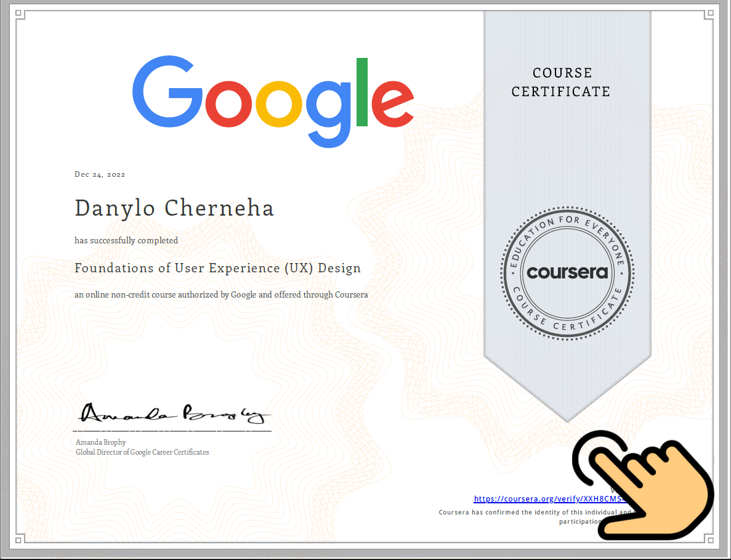Click the green letter l in Google
Screen dimensions: 731x560
click(362, 92)
